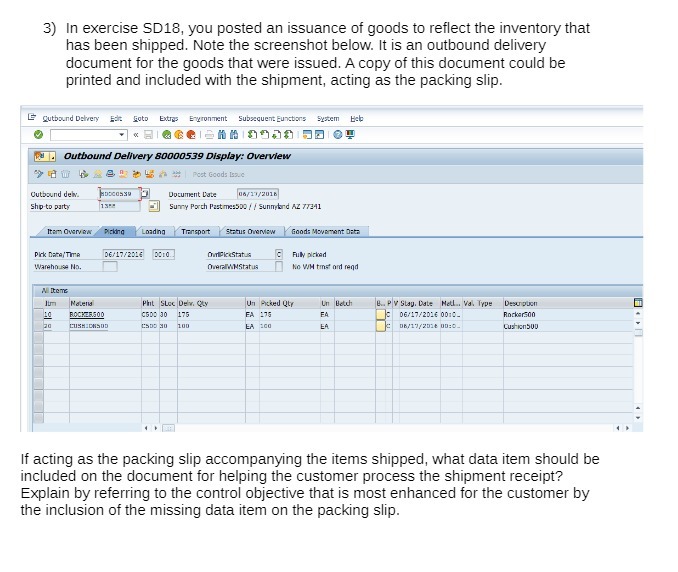Click the Create New Session icon

307,135
